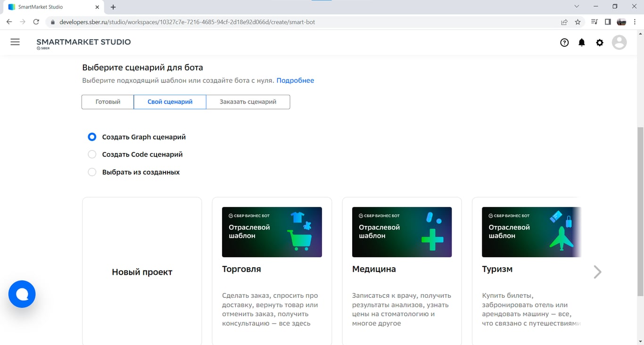Close the SmartMarket Studio tab
Viewport: 644px width, 345px height.
97,7
